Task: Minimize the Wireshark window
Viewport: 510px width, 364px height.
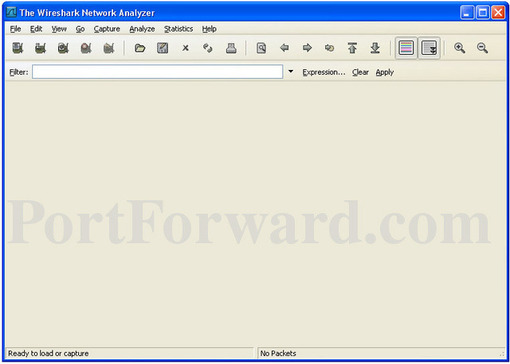Action: [x=467, y=13]
